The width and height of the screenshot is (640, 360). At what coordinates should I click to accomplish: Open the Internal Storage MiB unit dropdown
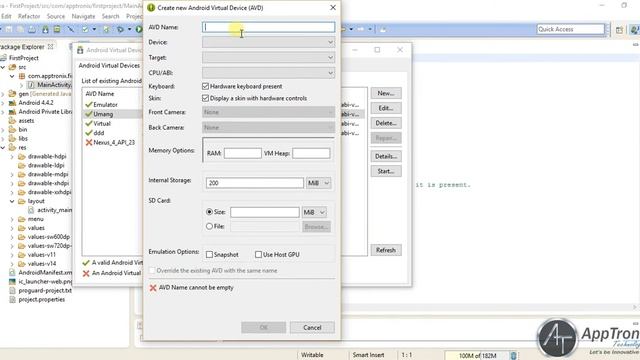318,183
